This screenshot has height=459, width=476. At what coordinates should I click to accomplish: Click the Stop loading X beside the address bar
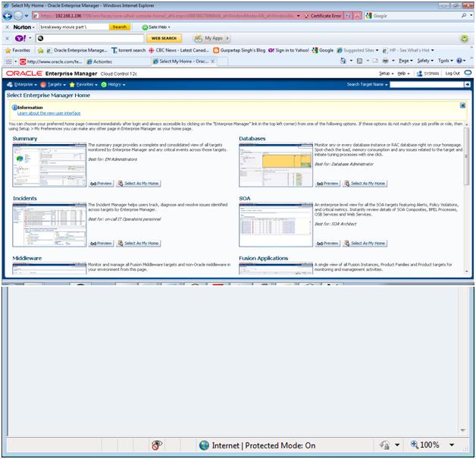(x=358, y=16)
